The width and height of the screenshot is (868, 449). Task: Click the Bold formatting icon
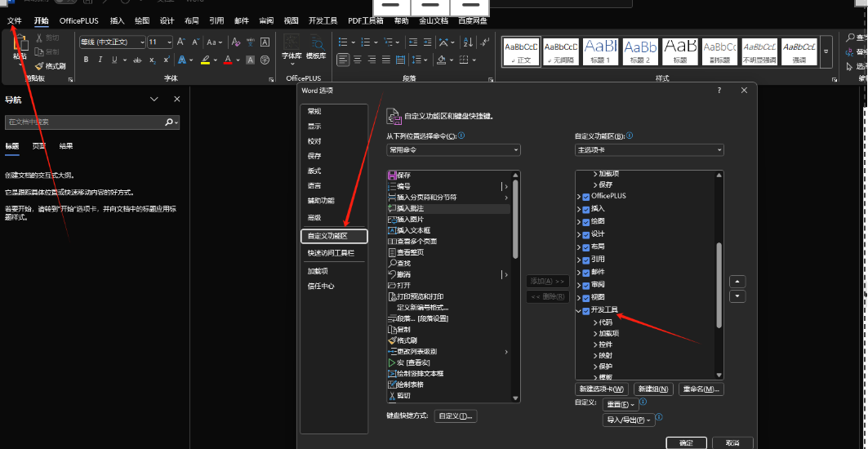pyautogui.click(x=87, y=60)
